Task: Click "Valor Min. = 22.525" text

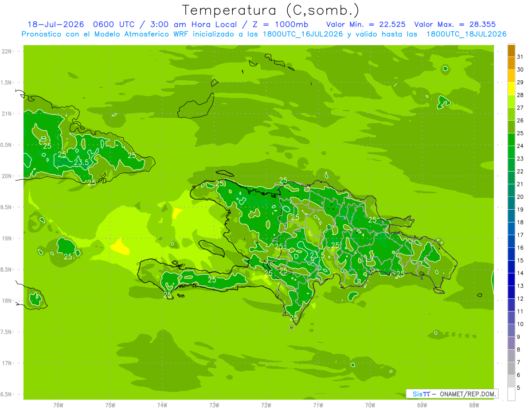Action: [x=366, y=24]
